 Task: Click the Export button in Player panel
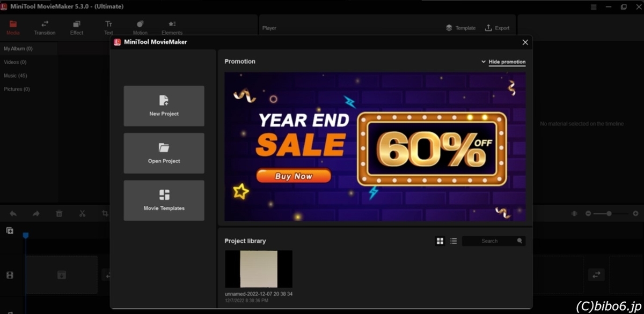(x=497, y=28)
